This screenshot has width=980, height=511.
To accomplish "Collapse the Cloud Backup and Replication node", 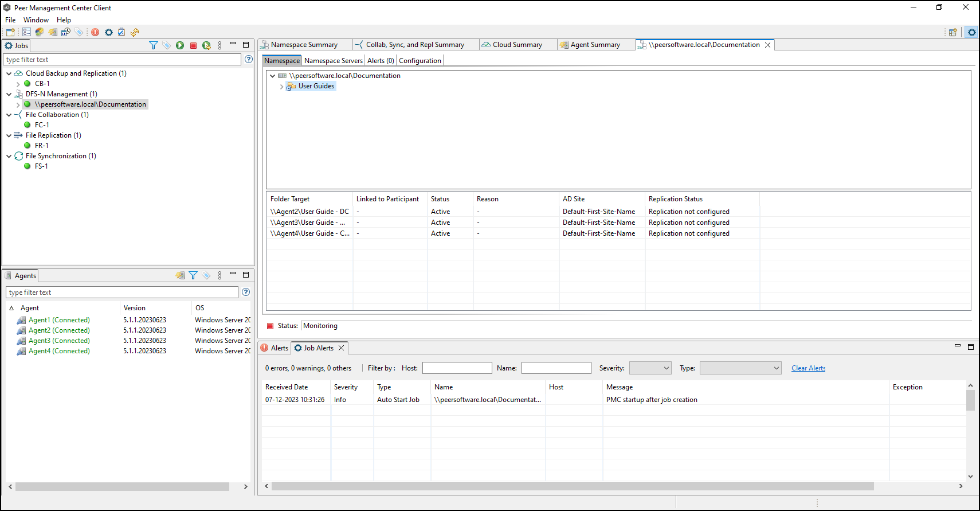I will pyautogui.click(x=9, y=73).
